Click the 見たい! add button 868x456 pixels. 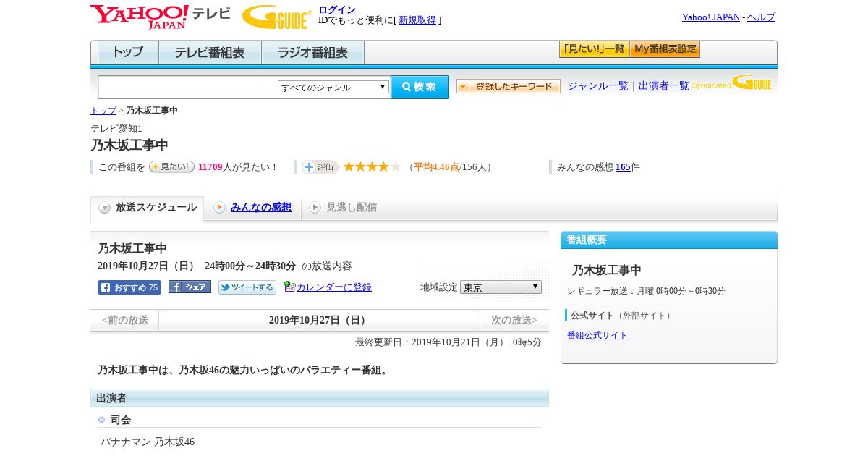click(x=171, y=166)
